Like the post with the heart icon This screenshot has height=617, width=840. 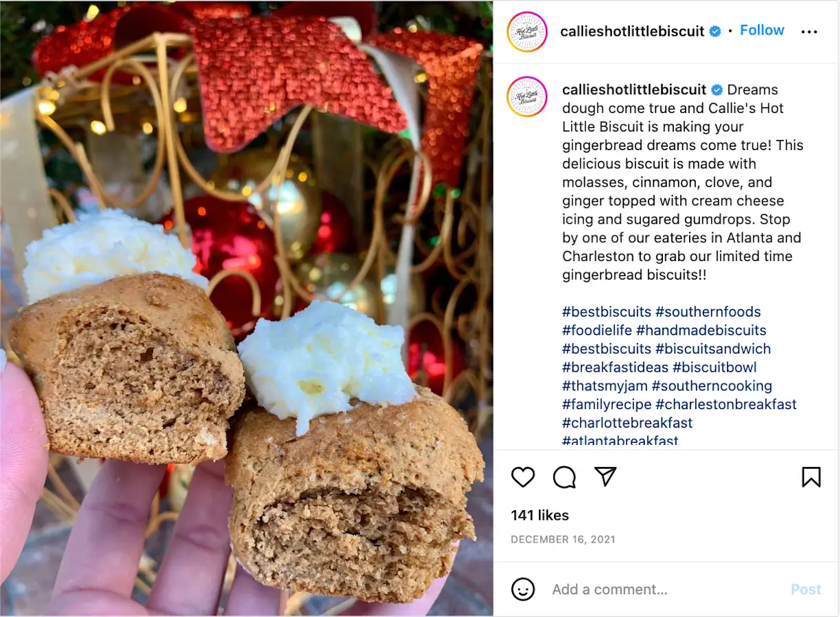click(x=523, y=477)
